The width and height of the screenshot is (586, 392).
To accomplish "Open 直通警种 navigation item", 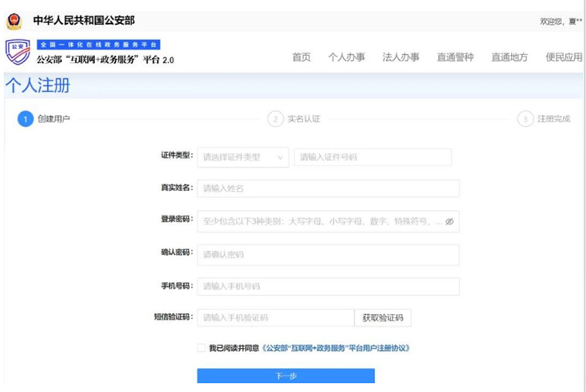I will 455,57.
